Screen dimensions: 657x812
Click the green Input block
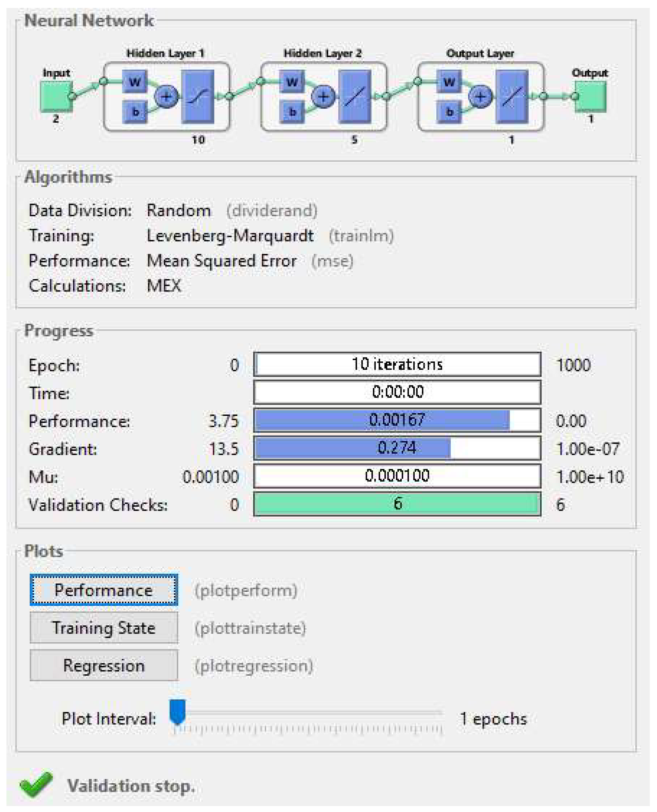(56, 97)
